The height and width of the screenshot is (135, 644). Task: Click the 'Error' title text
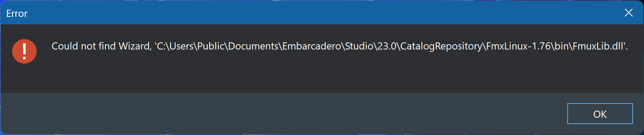(x=17, y=13)
